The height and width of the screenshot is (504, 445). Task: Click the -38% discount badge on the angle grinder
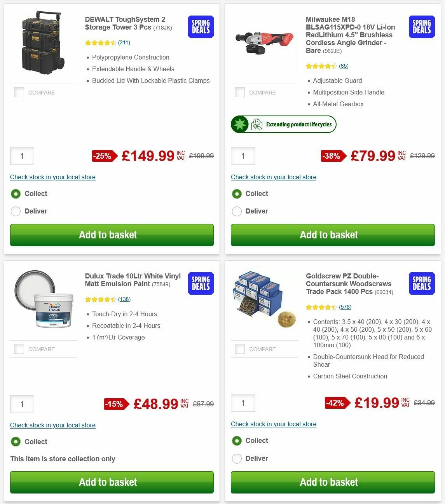pyautogui.click(x=332, y=156)
